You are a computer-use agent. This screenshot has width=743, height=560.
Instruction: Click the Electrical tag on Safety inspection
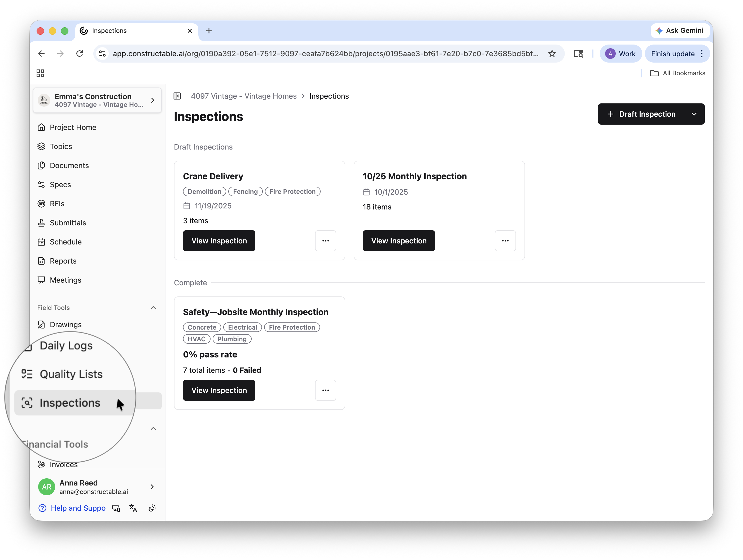(243, 327)
